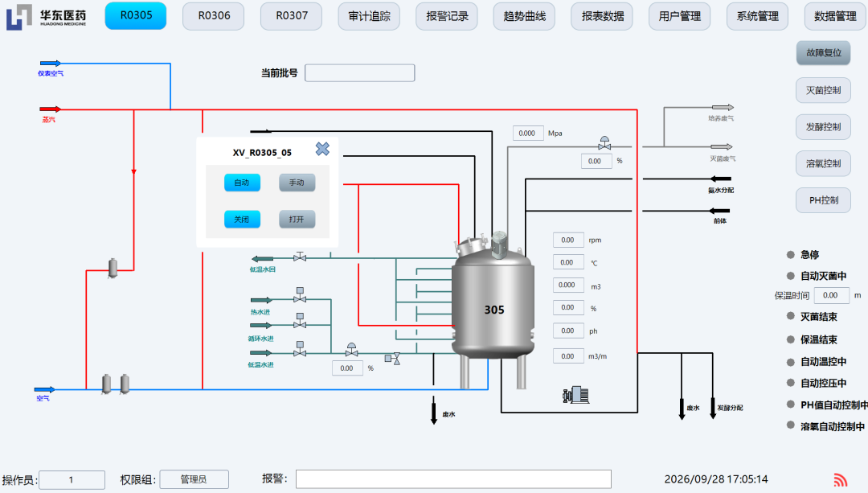Image resolution: width=868 pixels, height=493 pixels.
Task: Click the exhaust pressure control valve
Action: [x=604, y=143]
